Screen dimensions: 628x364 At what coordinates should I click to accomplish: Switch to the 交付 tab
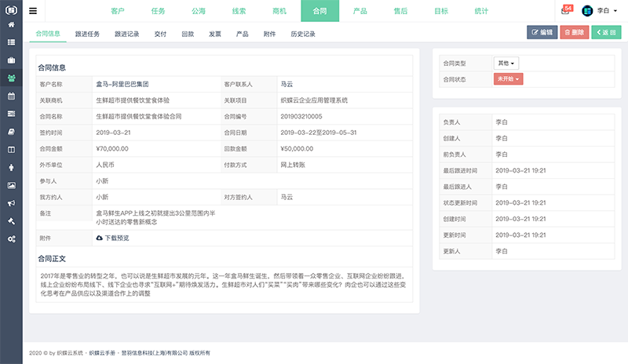tap(160, 34)
